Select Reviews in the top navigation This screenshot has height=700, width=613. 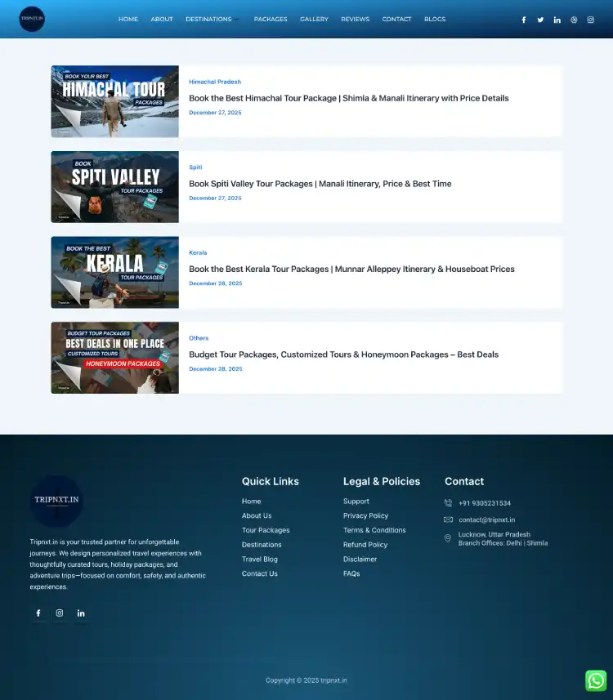click(x=355, y=19)
